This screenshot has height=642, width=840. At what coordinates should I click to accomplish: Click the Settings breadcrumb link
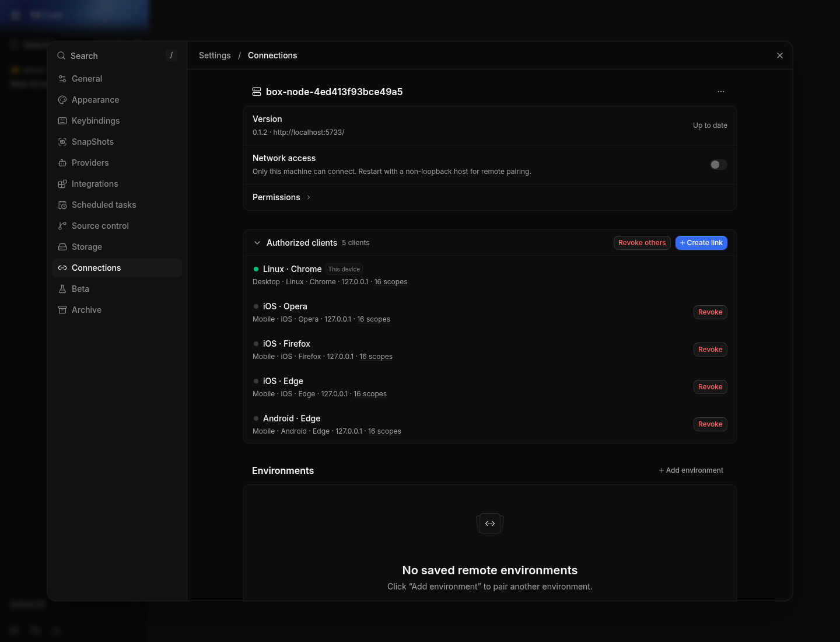[215, 55]
